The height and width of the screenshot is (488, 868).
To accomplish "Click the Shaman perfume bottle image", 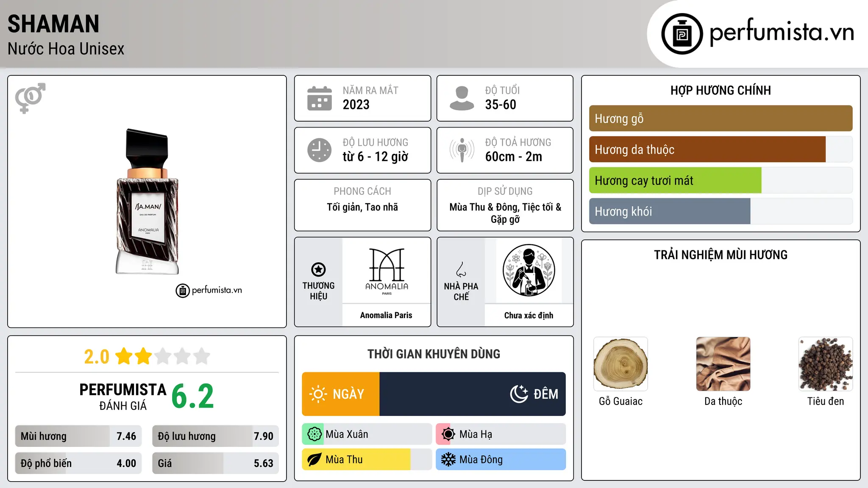I will 147,202.
